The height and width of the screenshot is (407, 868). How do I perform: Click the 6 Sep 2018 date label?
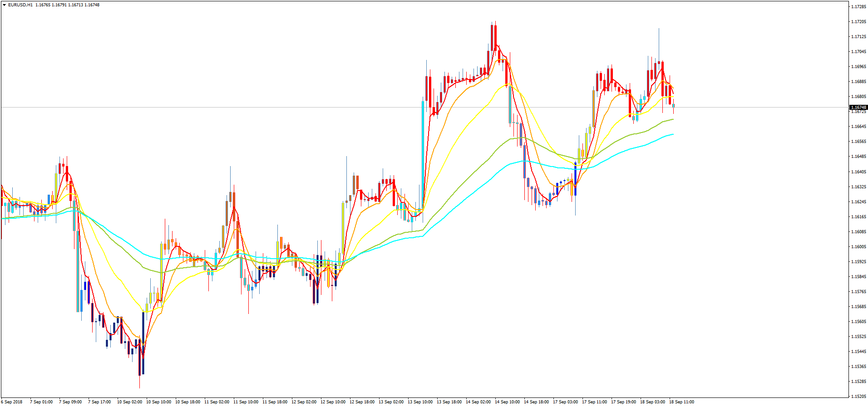pos(12,402)
